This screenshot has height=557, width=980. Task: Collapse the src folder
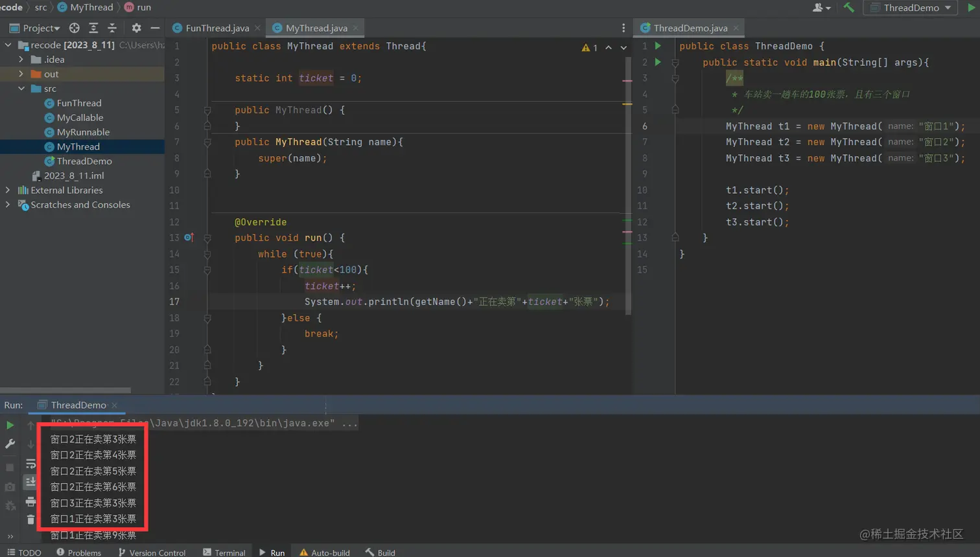click(21, 88)
